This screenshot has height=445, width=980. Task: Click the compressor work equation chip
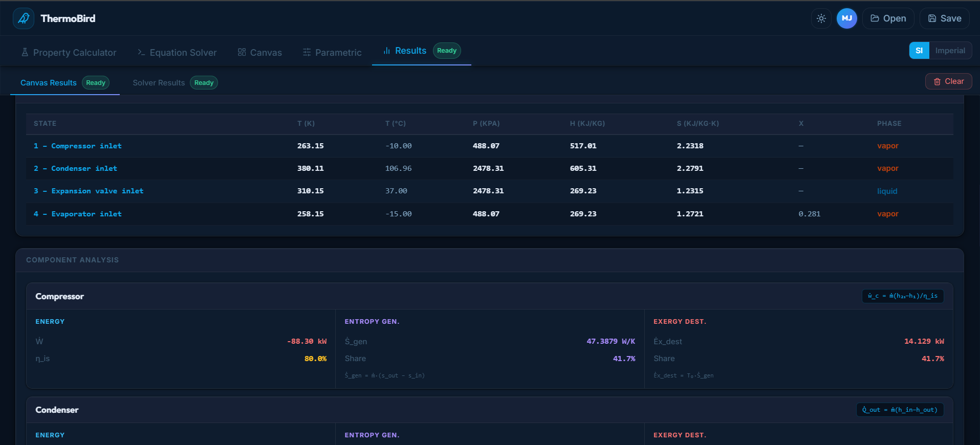903,296
